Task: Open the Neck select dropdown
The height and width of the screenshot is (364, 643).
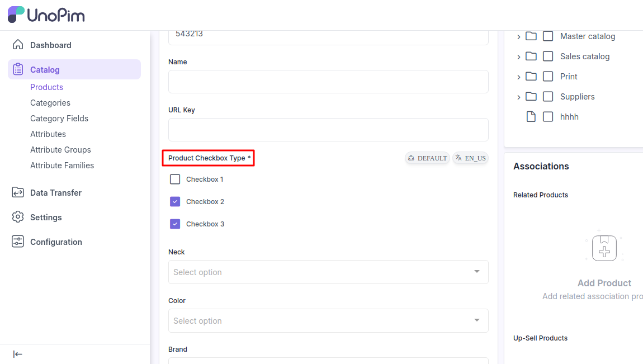Action: 328,272
